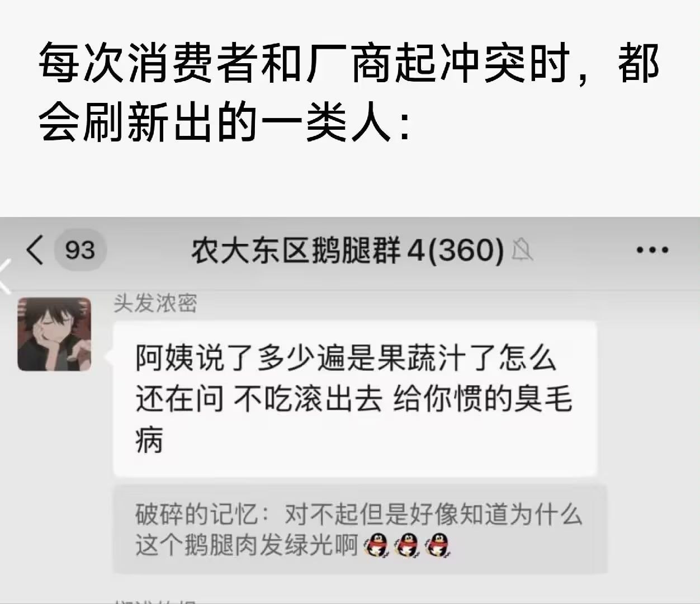Click the muted bell notification icon
This screenshot has height=604, width=700.
click(522, 250)
